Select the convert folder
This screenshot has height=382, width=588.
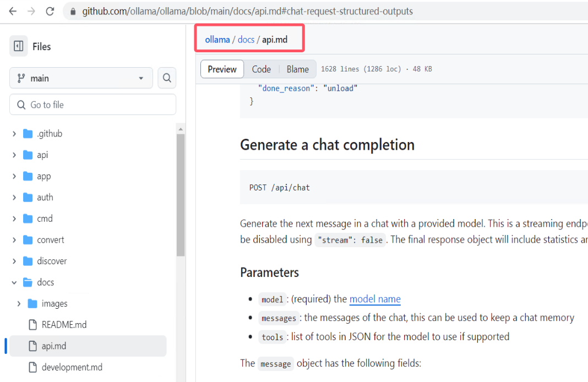[51, 239]
